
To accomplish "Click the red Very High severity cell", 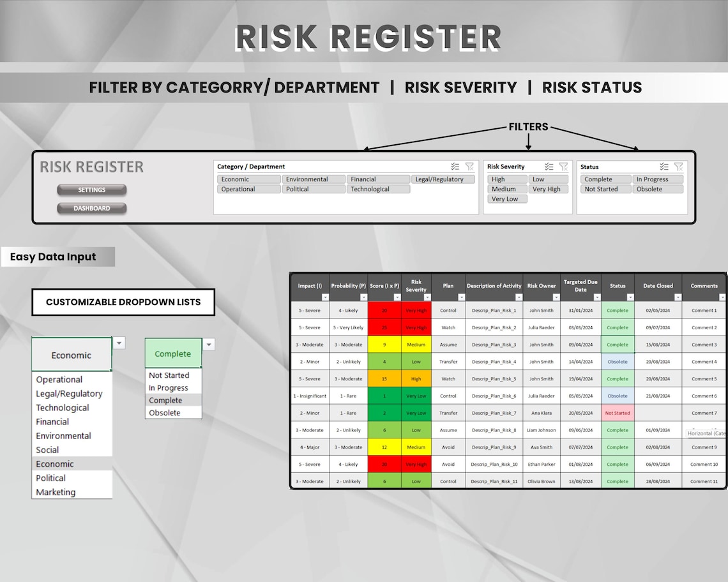I will point(416,310).
